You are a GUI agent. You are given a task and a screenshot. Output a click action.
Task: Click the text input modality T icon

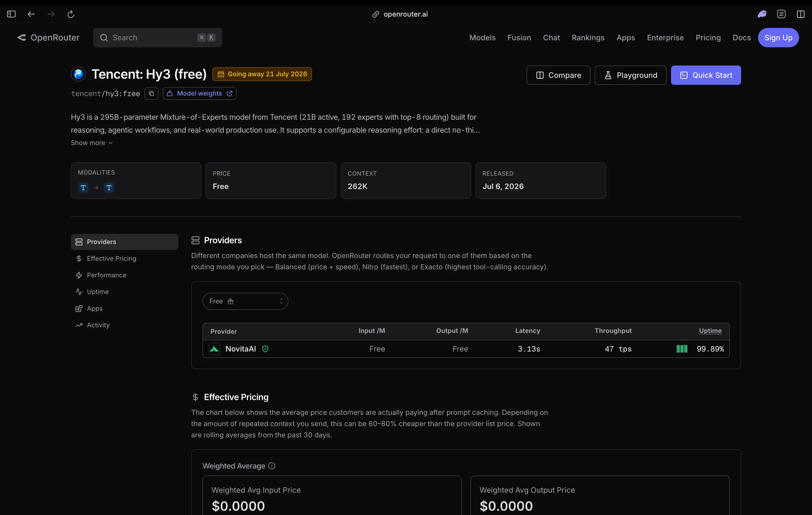coord(83,187)
